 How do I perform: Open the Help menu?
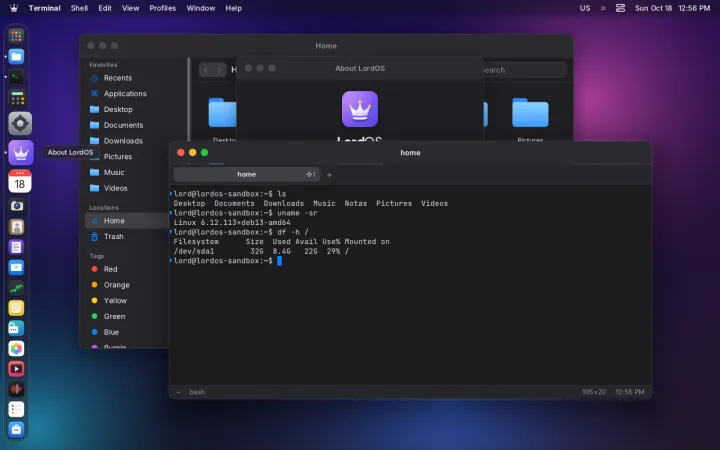click(x=233, y=8)
